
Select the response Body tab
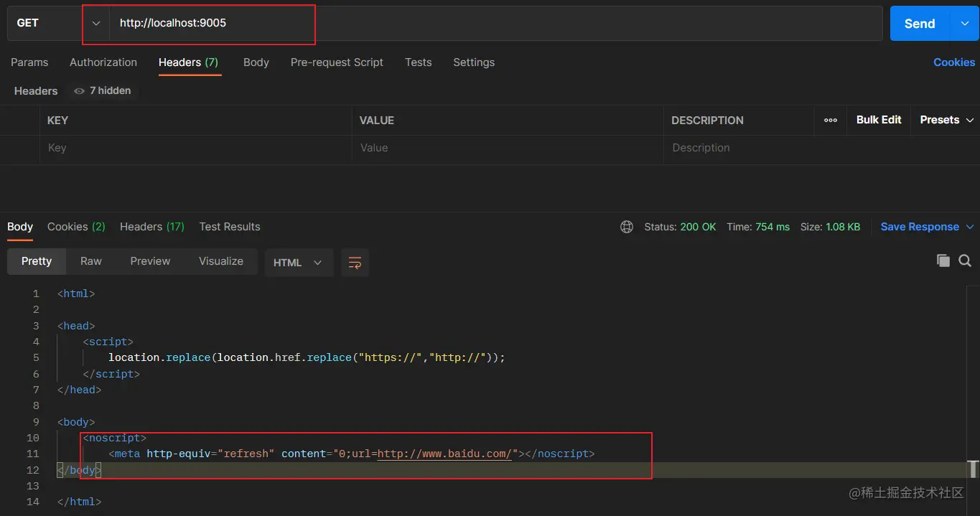pos(20,227)
